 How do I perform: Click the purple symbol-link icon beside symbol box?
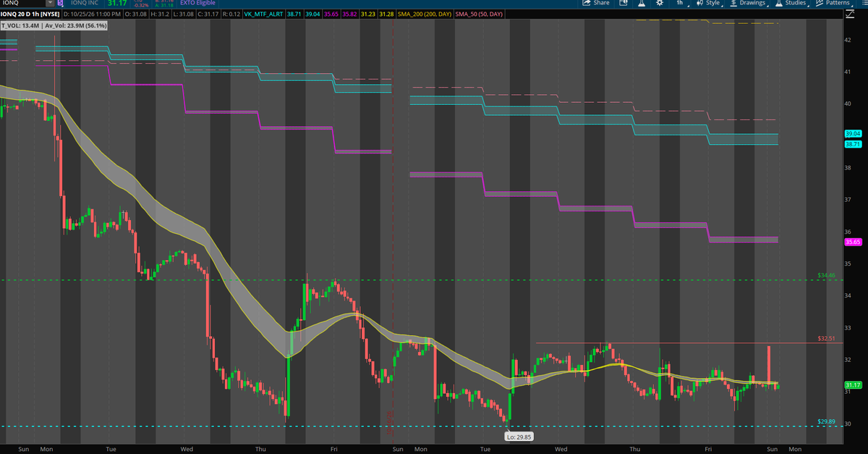(61, 3)
